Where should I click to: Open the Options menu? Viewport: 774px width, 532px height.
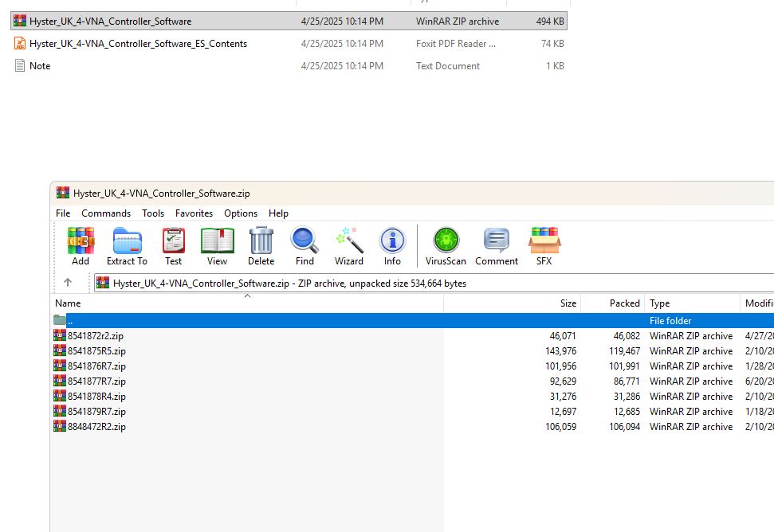point(240,213)
